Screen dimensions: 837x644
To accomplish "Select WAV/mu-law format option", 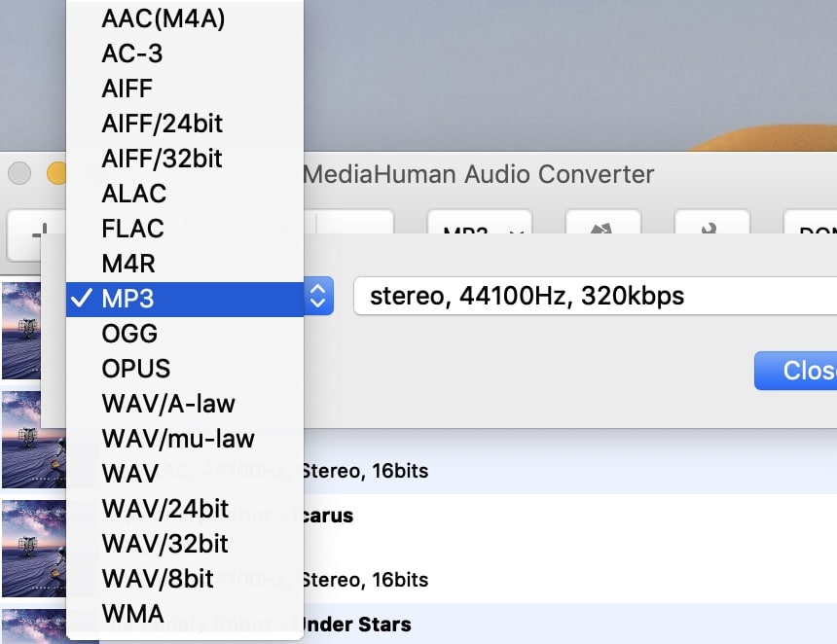I will [185, 439].
